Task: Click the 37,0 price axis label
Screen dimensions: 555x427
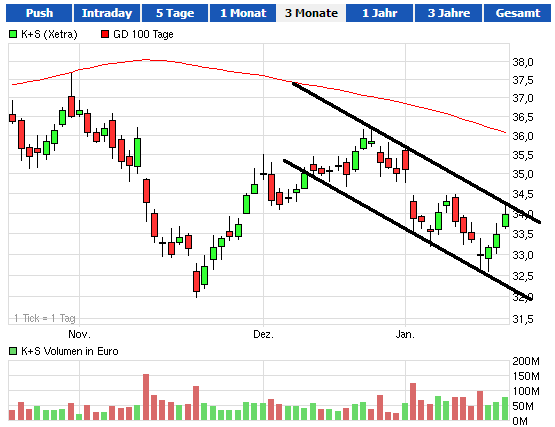Action: (x=523, y=98)
